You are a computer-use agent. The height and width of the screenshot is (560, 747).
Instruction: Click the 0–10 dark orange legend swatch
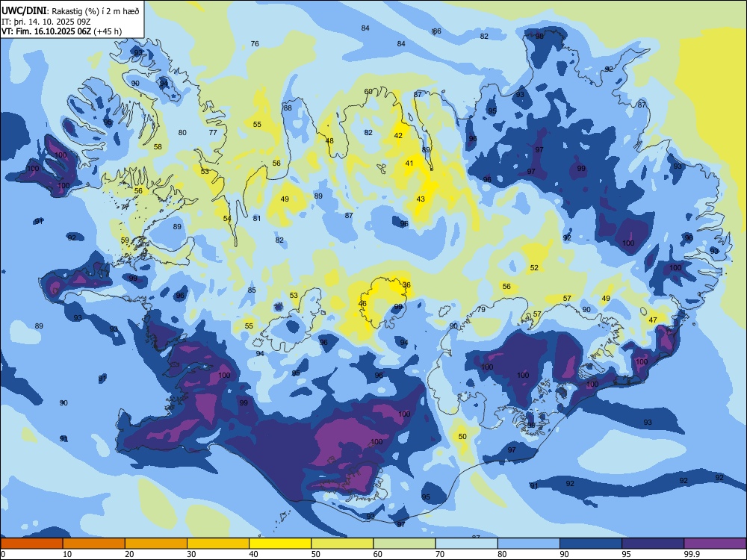coord(31,544)
